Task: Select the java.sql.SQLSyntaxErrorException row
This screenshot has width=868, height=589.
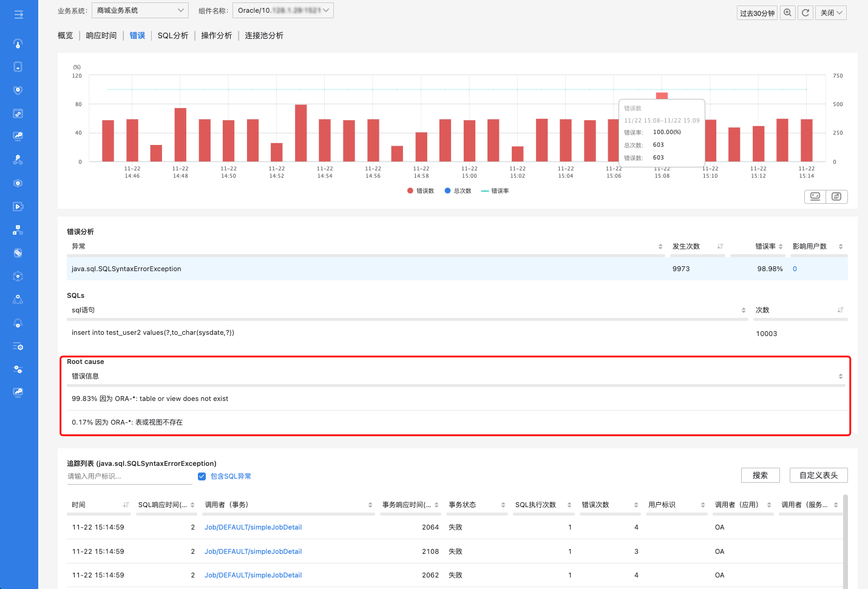Action: [457, 269]
